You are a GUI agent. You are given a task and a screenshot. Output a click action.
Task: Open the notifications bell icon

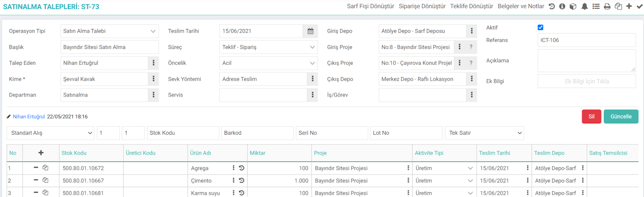(x=584, y=6)
